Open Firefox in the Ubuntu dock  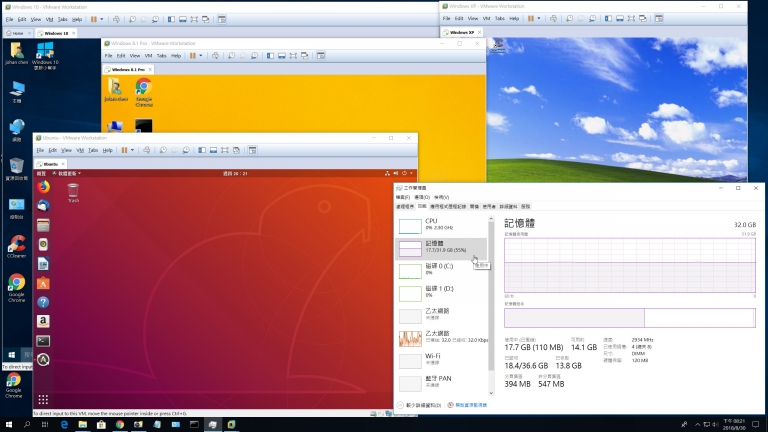[43, 187]
